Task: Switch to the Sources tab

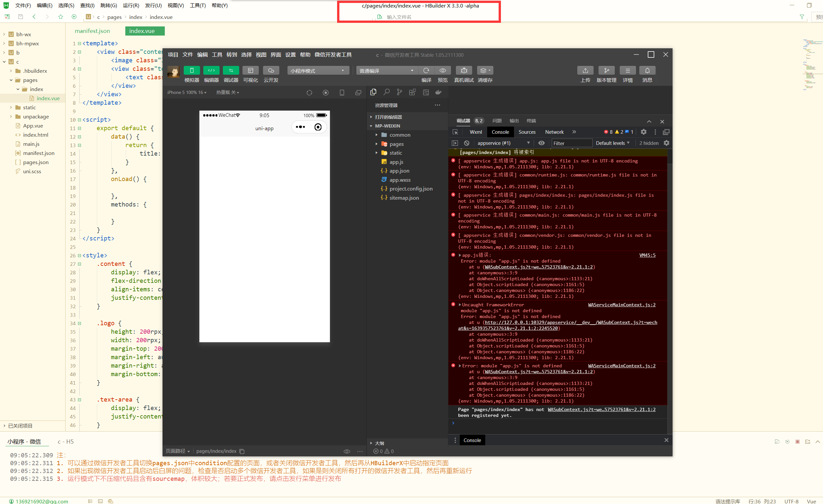Action: [x=527, y=132]
